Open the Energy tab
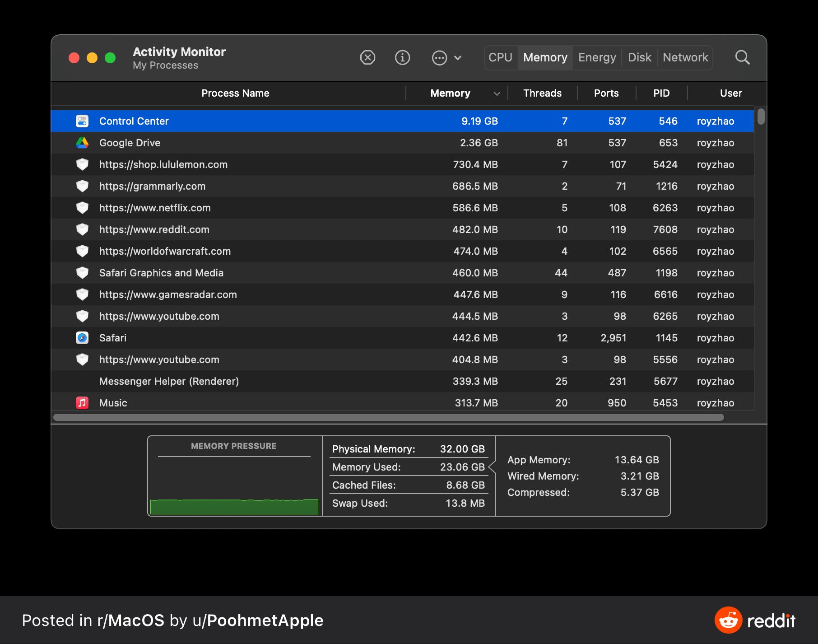Viewport: 818px width, 644px height. point(597,57)
